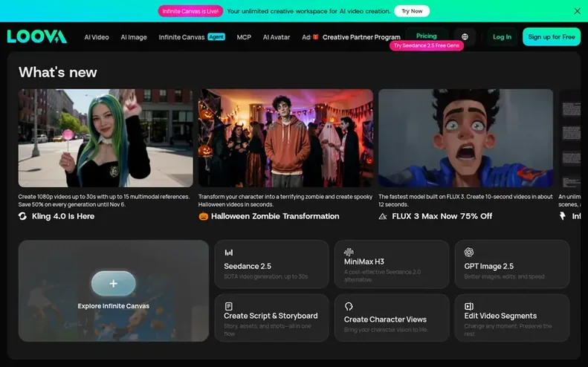Click the gift icon next to Creative Partner Program
Screen dimensions: 588x367
click(x=315, y=36)
